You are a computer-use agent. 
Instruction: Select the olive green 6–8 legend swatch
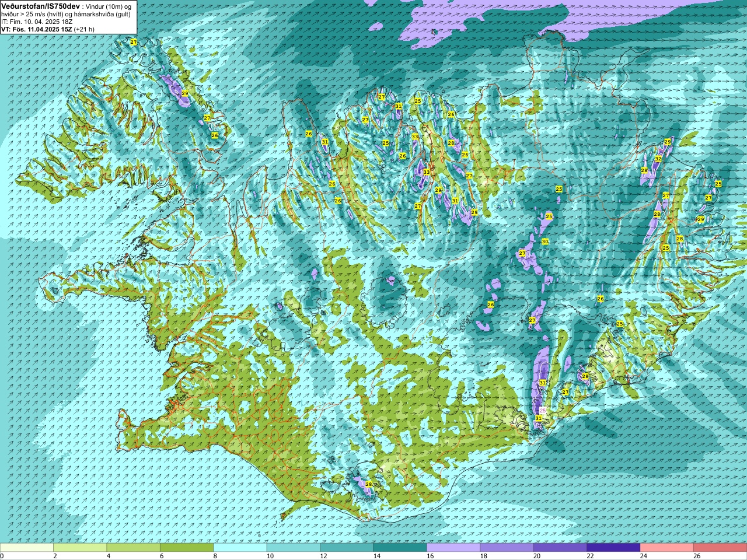(187, 548)
